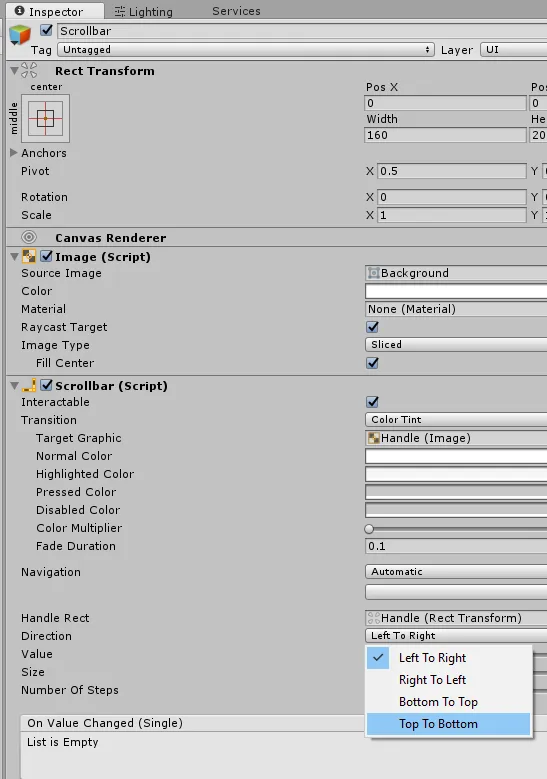Open the Layer dropdown showing UI

click(x=513, y=50)
